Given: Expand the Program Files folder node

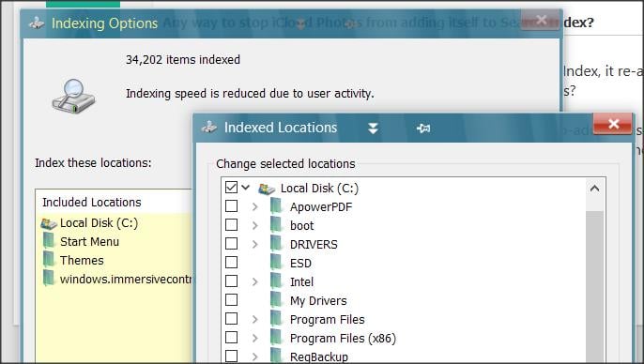Looking at the screenshot, I should click(255, 319).
